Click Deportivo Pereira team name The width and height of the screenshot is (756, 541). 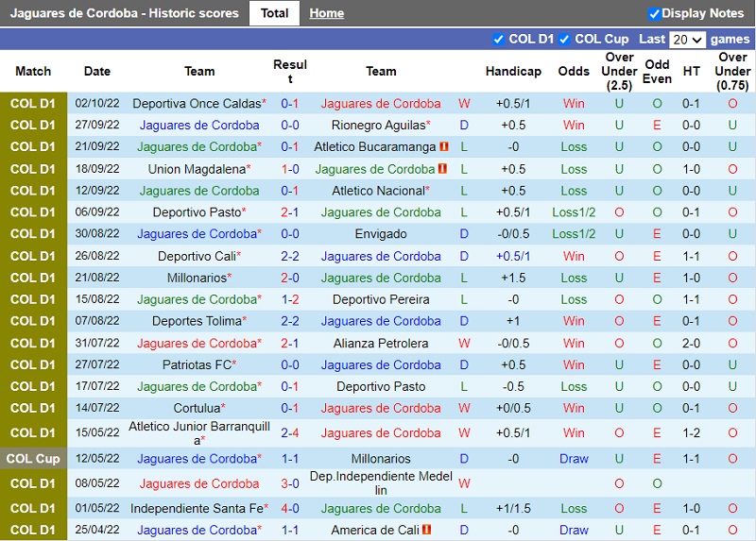381,299
